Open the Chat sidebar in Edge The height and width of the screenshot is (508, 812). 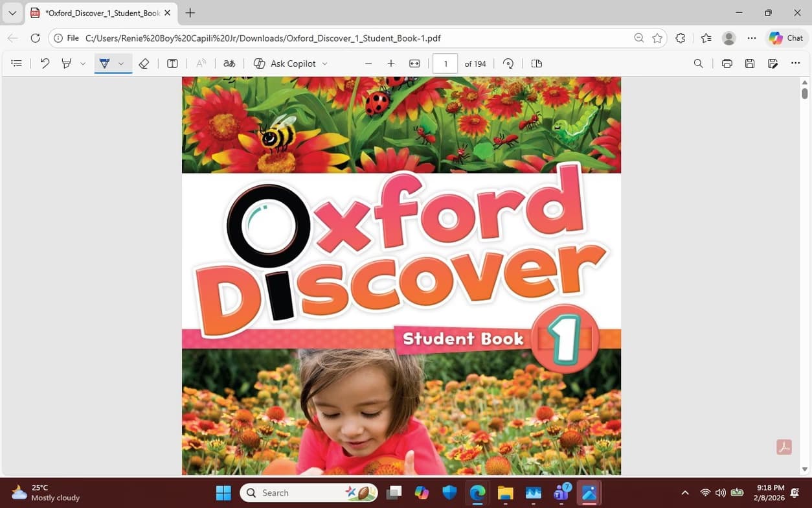tap(785, 38)
